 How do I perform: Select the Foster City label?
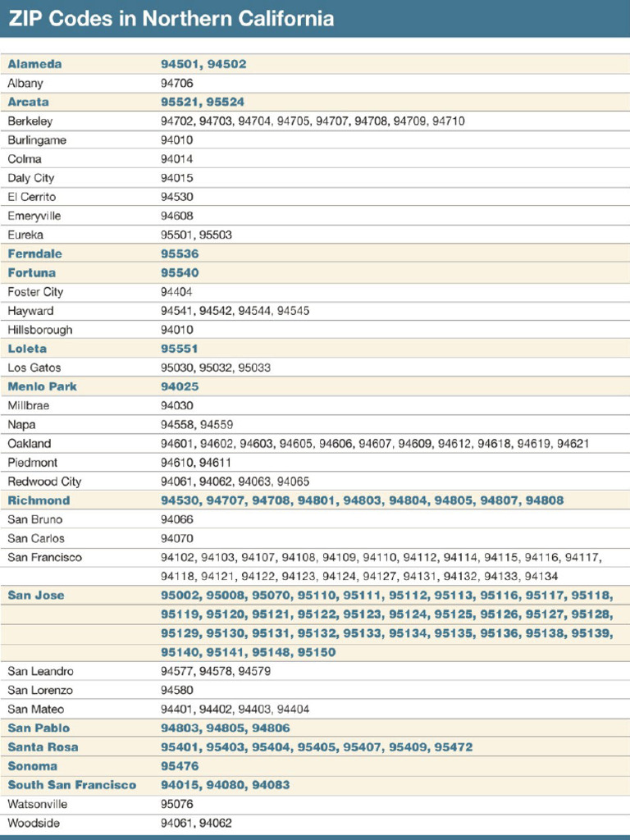pyautogui.click(x=35, y=291)
